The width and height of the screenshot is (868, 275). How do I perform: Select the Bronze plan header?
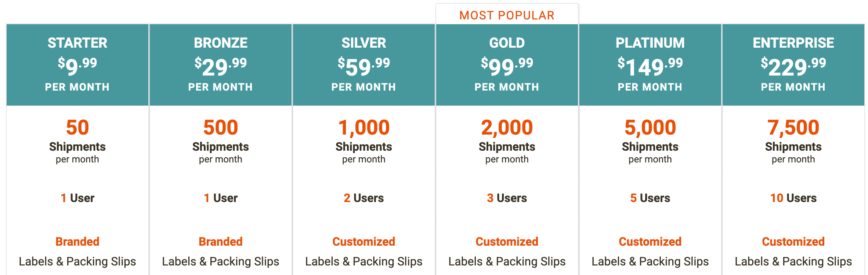[x=221, y=65]
